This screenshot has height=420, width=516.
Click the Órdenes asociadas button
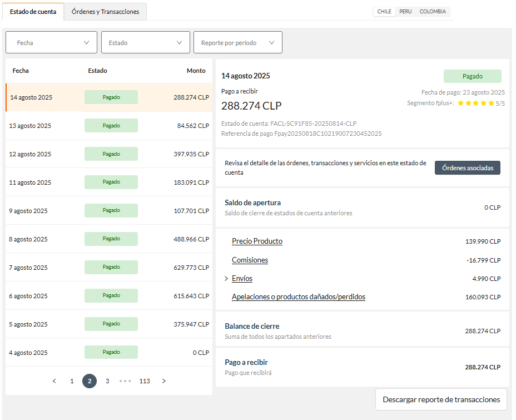click(467, 168)
